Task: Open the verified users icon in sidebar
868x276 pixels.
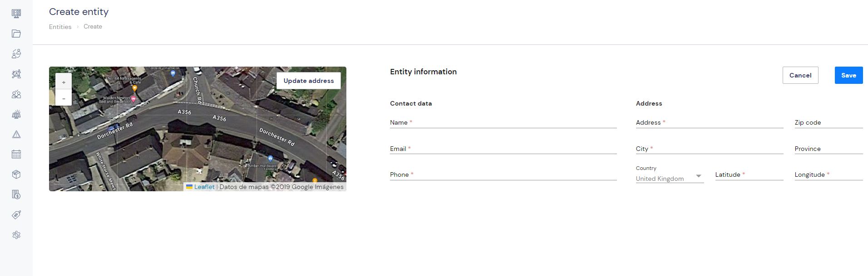Action: [16, 94]
